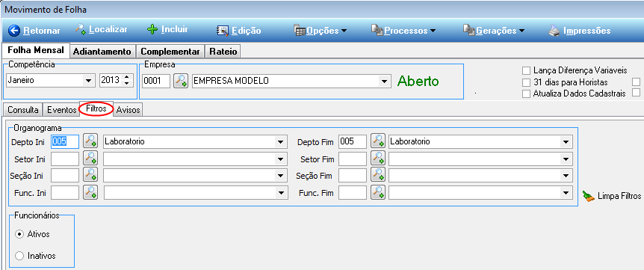This screenshot has height=270, width=644.
Task: Tick the unlabeled checkbox right of 31 dias para Horistas
Action: (x=636, y=82)
